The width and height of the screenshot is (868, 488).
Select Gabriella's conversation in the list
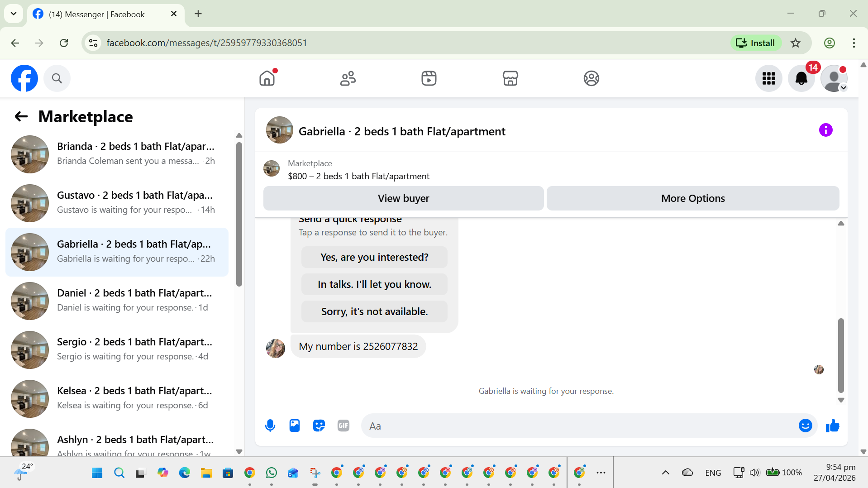pyautogui.click(x=117, y=252)
